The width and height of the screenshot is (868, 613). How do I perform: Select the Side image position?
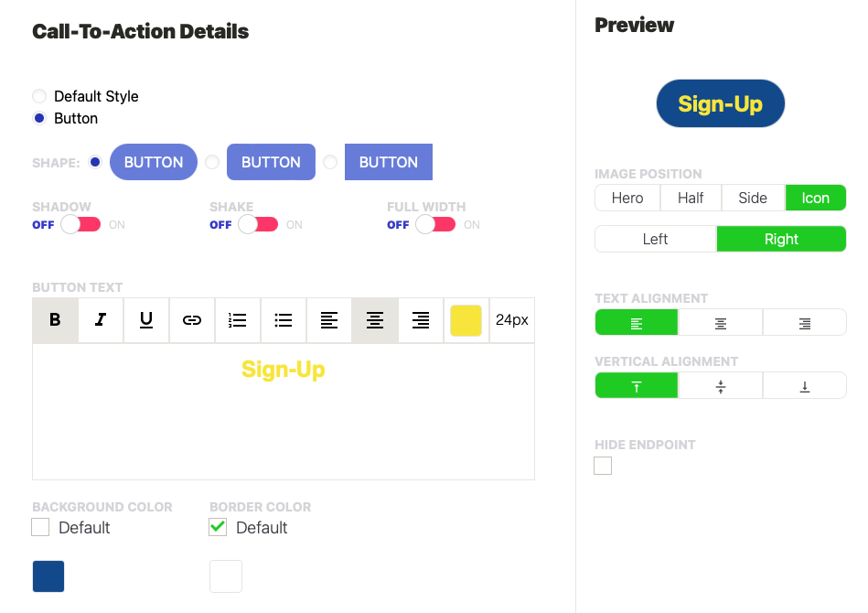click(753, 198)
